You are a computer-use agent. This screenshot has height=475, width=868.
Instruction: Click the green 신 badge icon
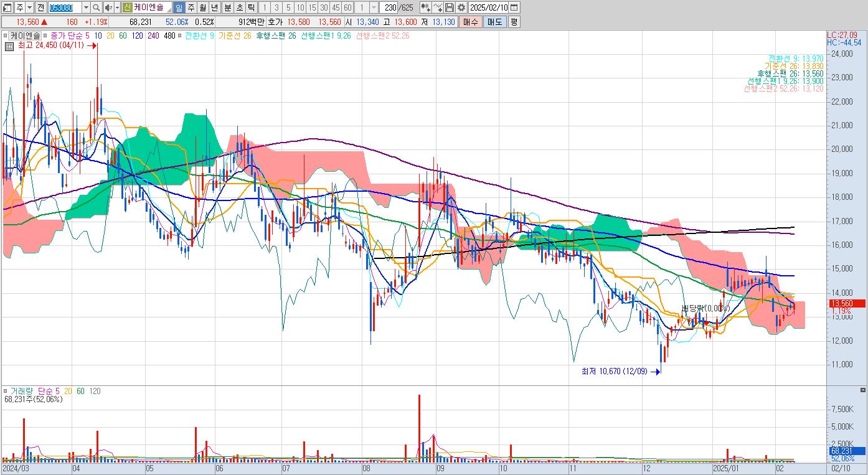click(127, 7)
